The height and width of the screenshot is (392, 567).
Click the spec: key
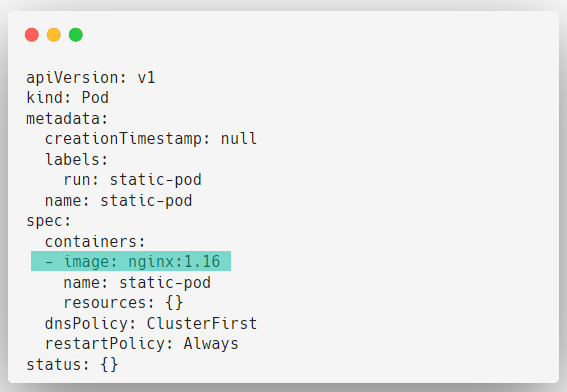coord(49,221)
